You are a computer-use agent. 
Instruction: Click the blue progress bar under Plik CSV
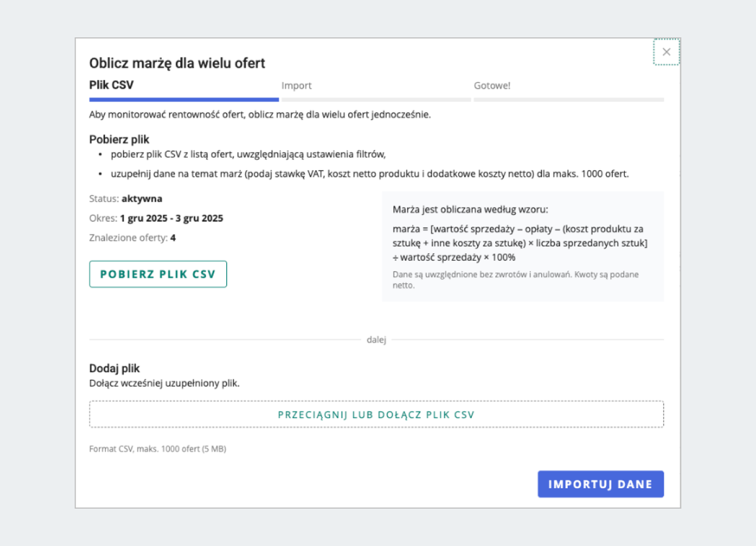tap(184, 100)
